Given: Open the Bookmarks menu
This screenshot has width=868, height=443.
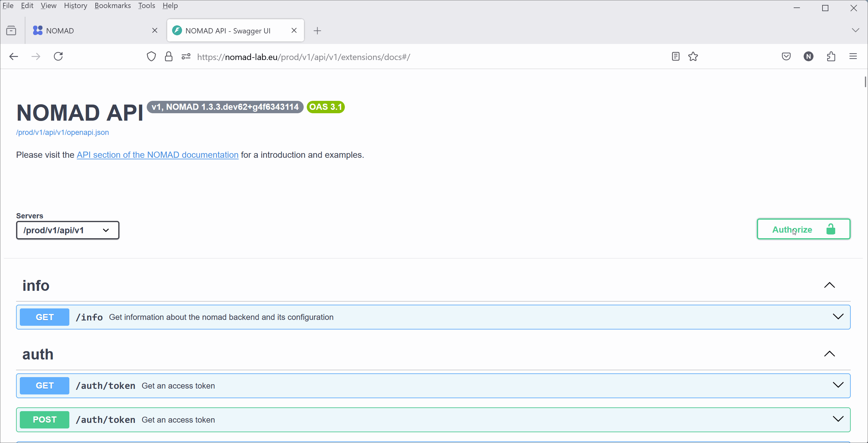Looking at the screenshot, I should click(113, 5).
